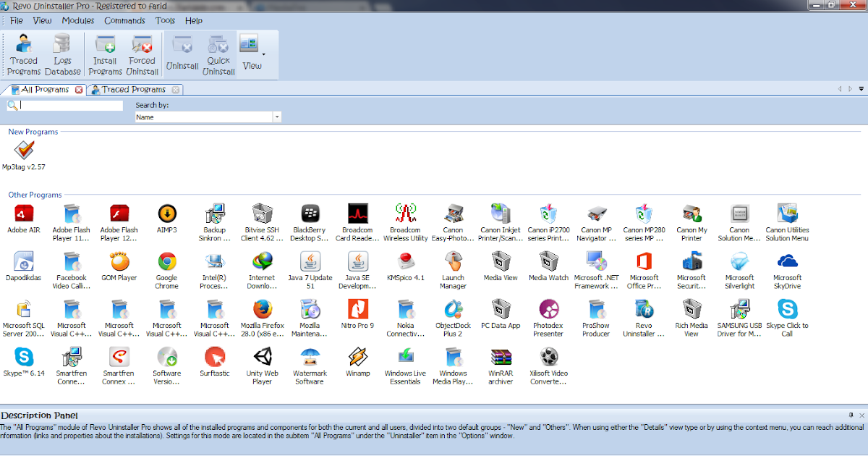The width and height of the screenshot is (868, 456).
Task: Open the File menu
Action: (17, 21)
